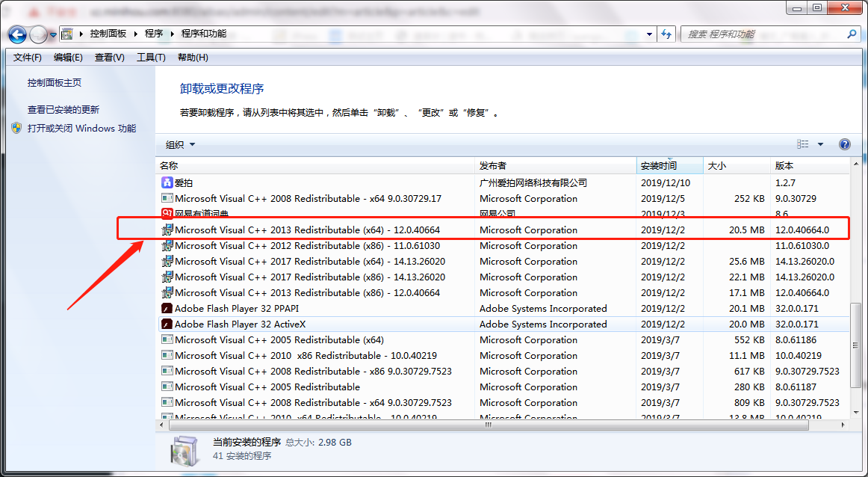Image resolution: width=868 pixels, height=477 pixels.
Task: Open the view options dropdown arrow
Action: [x=820, y=144]
